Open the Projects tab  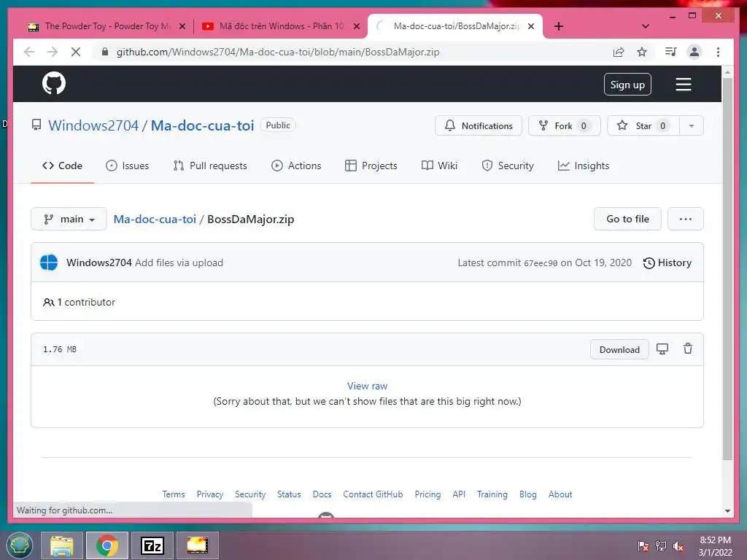(x=371, y=166)
